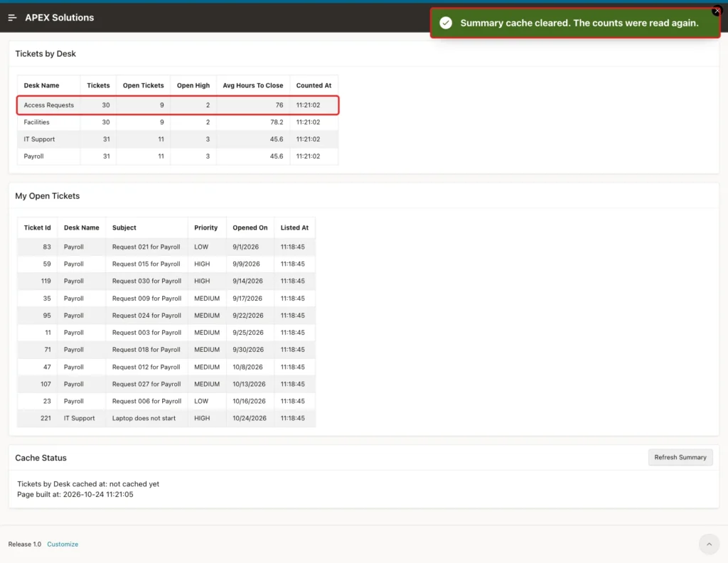This screenshot has width=728, height=563.
Task: Click the Summary cache cleared message text
Action: click(x=579, y=23)
